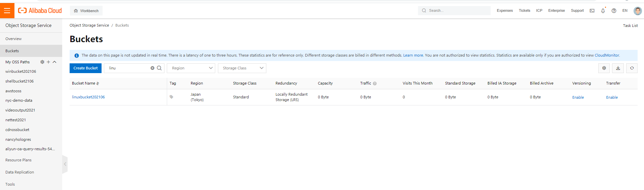Image resolution: width=644 pixels, height=190 pixels.
Task: Click the bucket search magnifier icon
Action: [159, 68]
